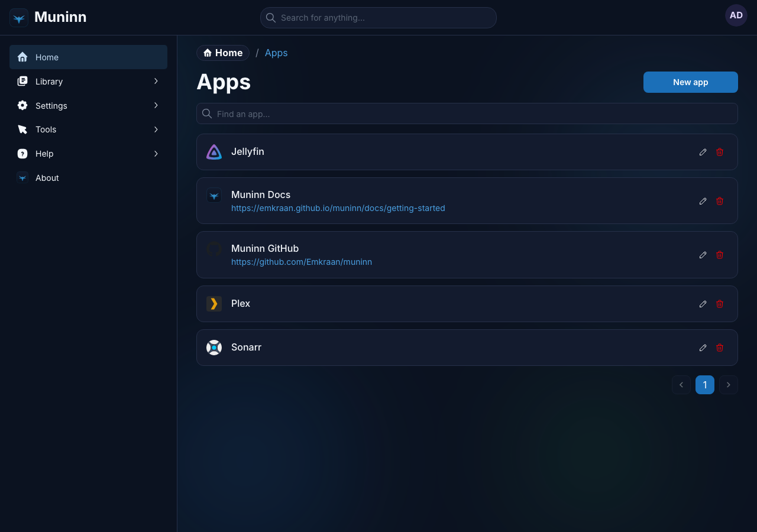This screenshot has width=757, height=532.
Task: Select the Home sidebar item
Action: tap(88, 57)
